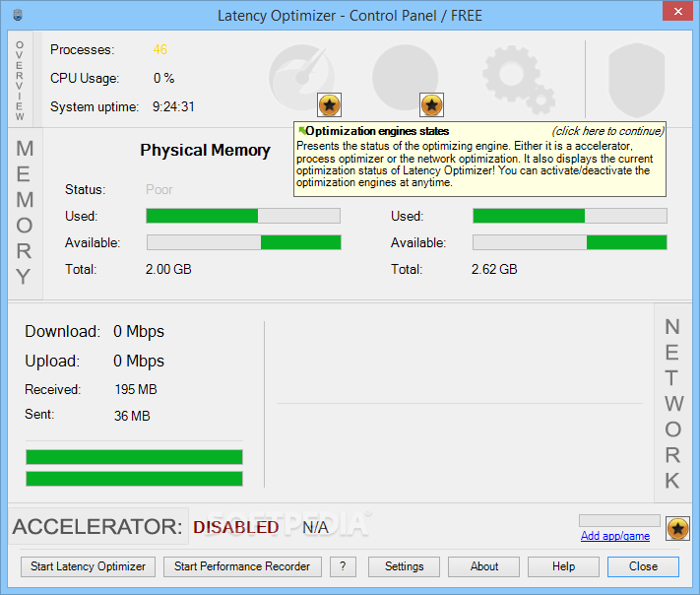Click the Physical Memory heading
Screen dimensions: 700x595
point(206,151)
